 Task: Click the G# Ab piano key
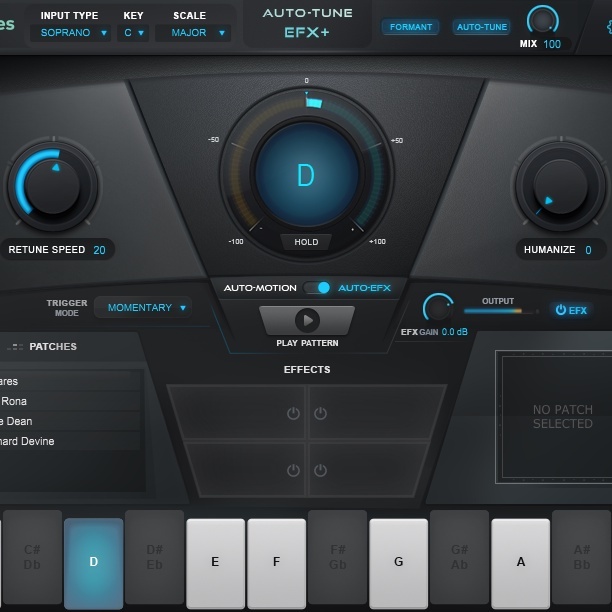pyautogui.click(x=459, y=557)
